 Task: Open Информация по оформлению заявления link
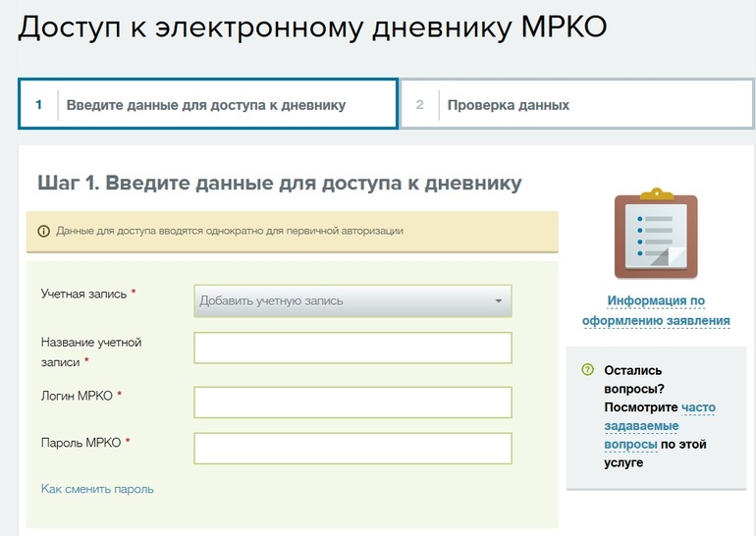tap(656, 310)
